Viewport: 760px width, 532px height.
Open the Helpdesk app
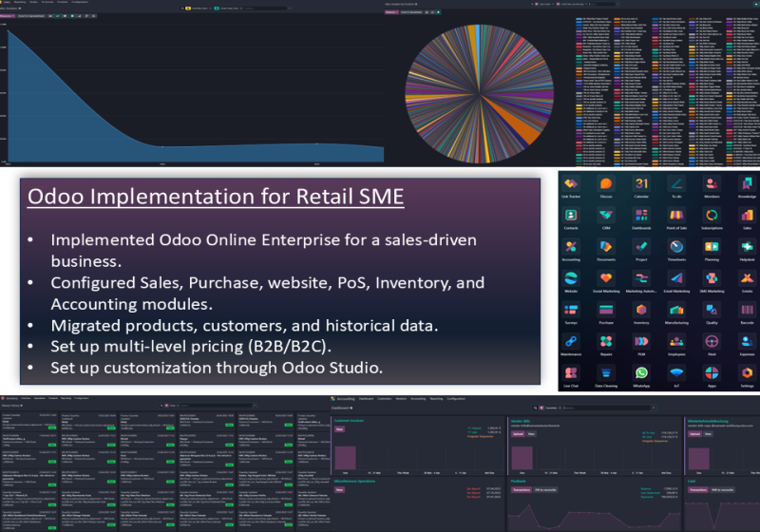click(x=746, y=246)
